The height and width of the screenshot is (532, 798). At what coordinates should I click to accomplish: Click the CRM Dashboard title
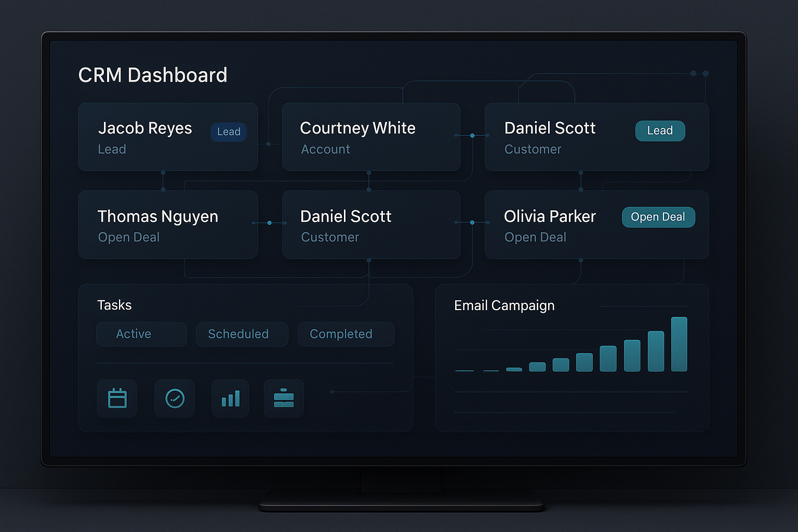click(x=153, y=75)
